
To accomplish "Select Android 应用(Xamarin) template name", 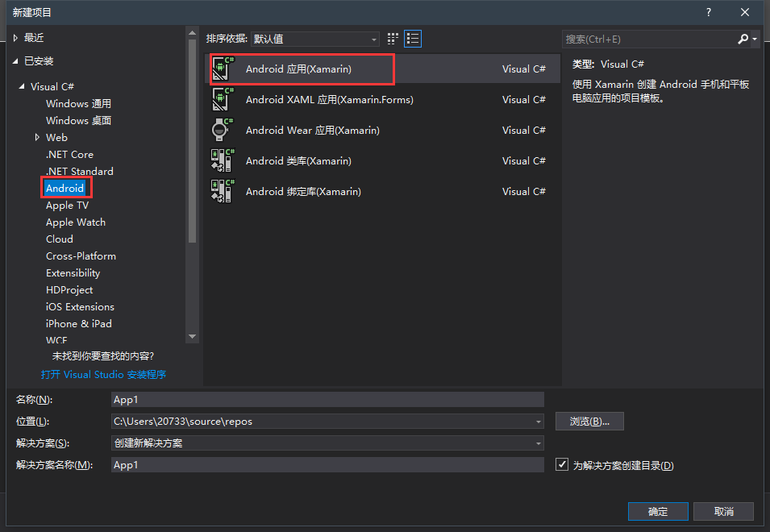I will pos(298,69).
